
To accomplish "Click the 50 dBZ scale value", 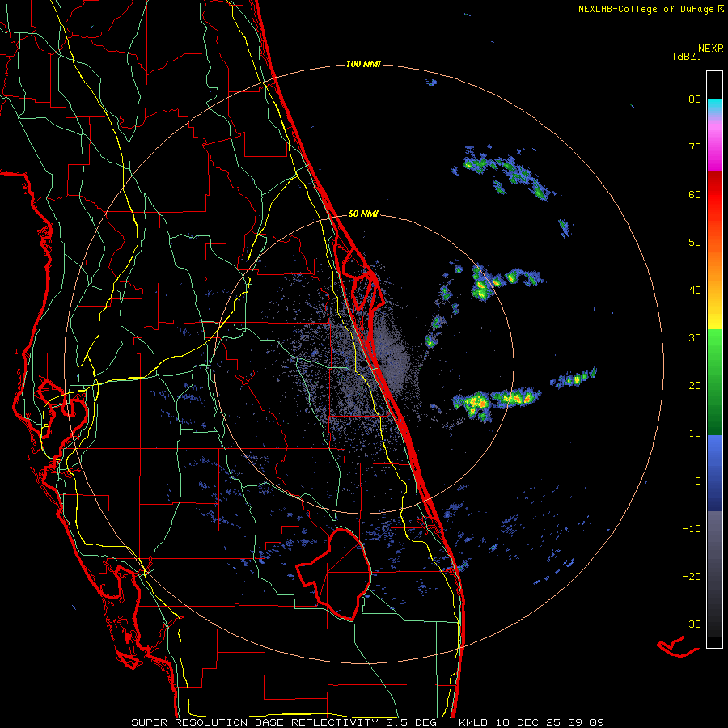I will (695, 243).
